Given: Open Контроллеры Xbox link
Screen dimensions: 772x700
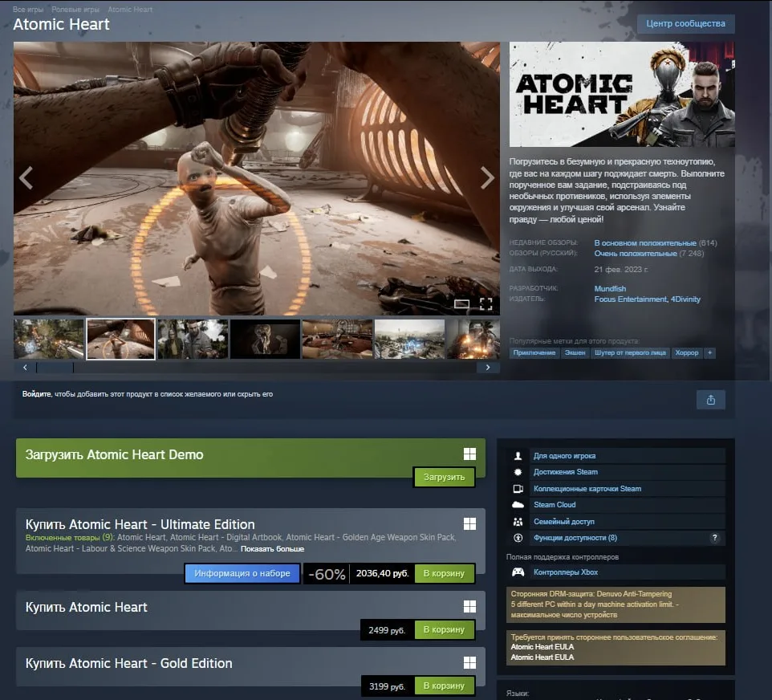Looking at the screenshot, I should click(566, 572).
